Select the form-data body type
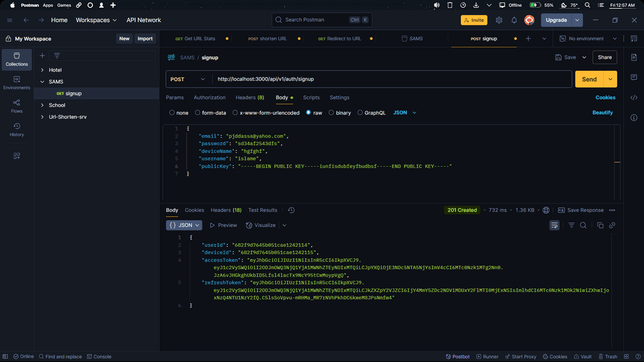This screenshot has width=644, height=362. tap(197, 112)
